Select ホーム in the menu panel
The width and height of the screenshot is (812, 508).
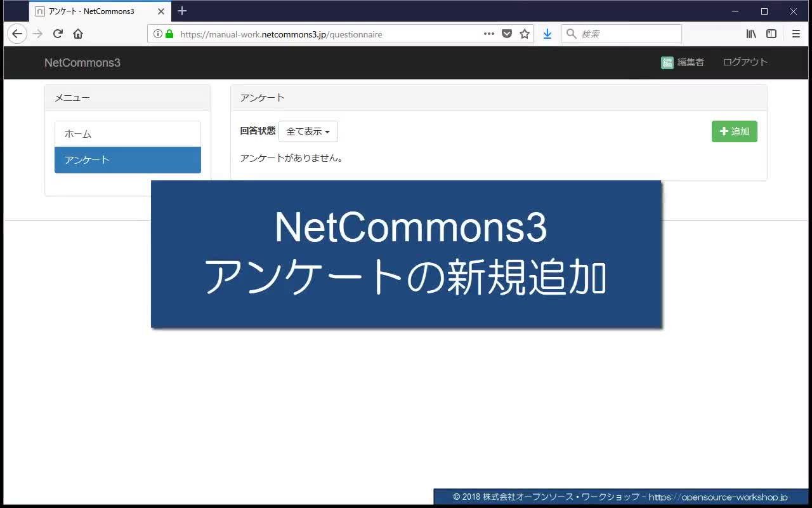tap(128, 134)
